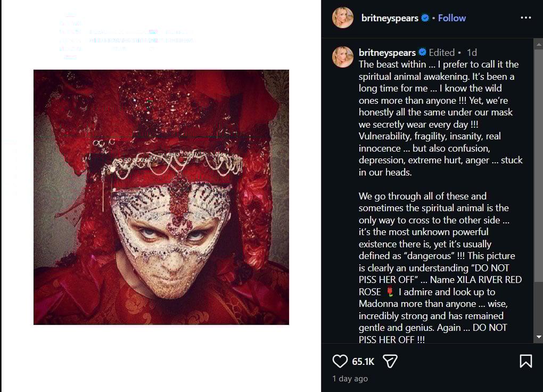
Task: Open post options with the three-dot icon
Action: 526,18
